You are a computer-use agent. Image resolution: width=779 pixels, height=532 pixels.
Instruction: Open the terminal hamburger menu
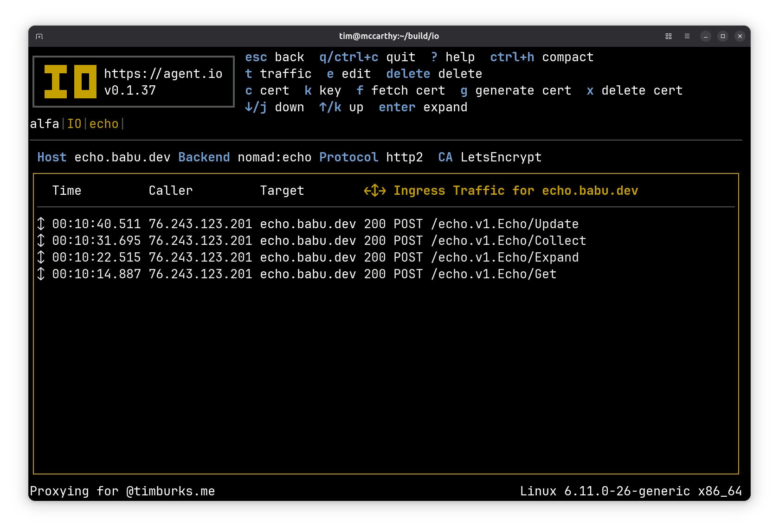coord(687,36)
